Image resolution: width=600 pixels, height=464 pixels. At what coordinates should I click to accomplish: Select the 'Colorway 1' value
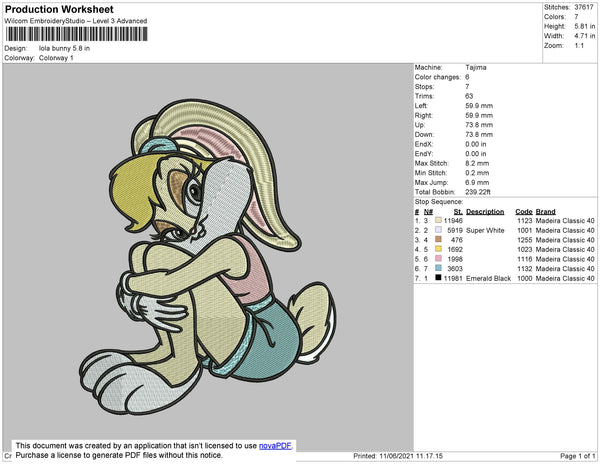(56, 58)
